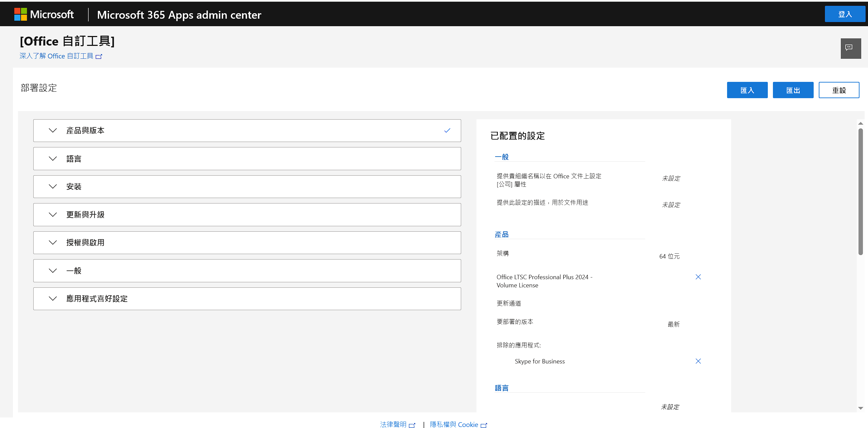Click Office LTSC Professional Plus 2024 text
The height and width of the screenshot is (428, 868).
(x=544, y=281)
